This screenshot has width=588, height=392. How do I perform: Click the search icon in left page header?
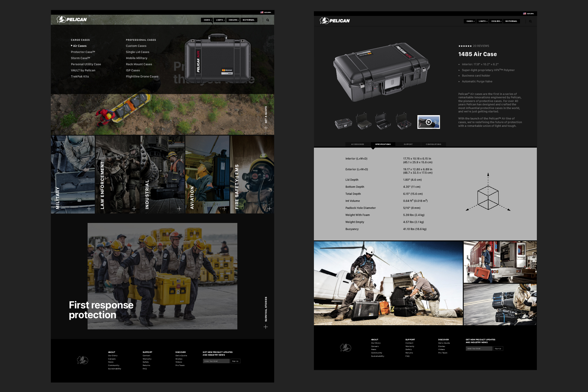pos(268,20)
